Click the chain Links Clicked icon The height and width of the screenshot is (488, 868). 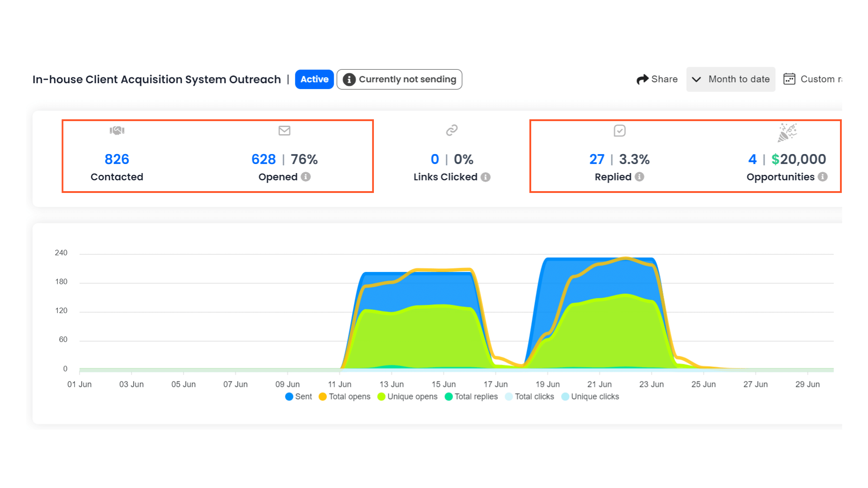(452, 131)
